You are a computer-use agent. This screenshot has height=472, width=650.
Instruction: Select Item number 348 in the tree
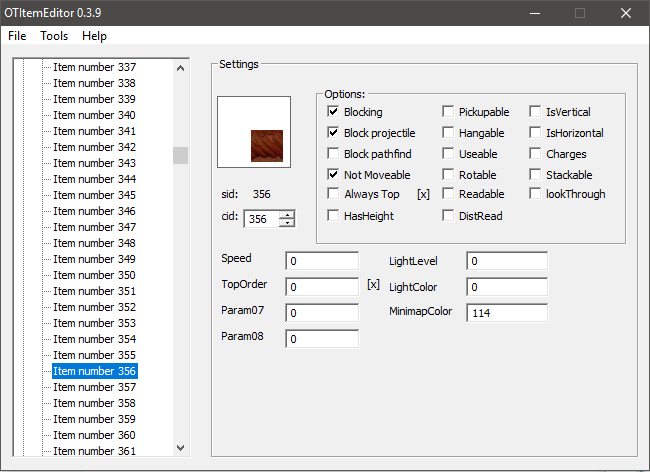[x=95, y=243]
